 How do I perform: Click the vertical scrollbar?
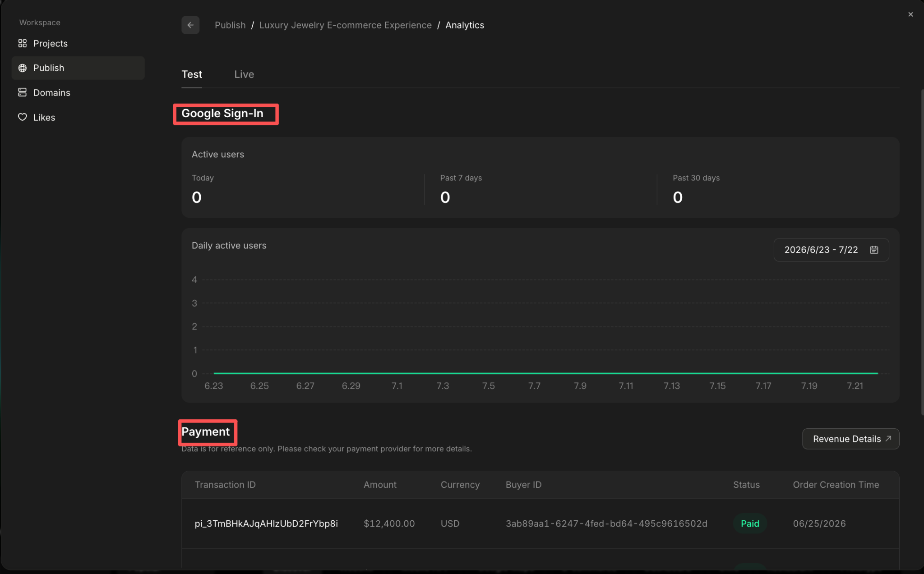[x=922, y=253]
